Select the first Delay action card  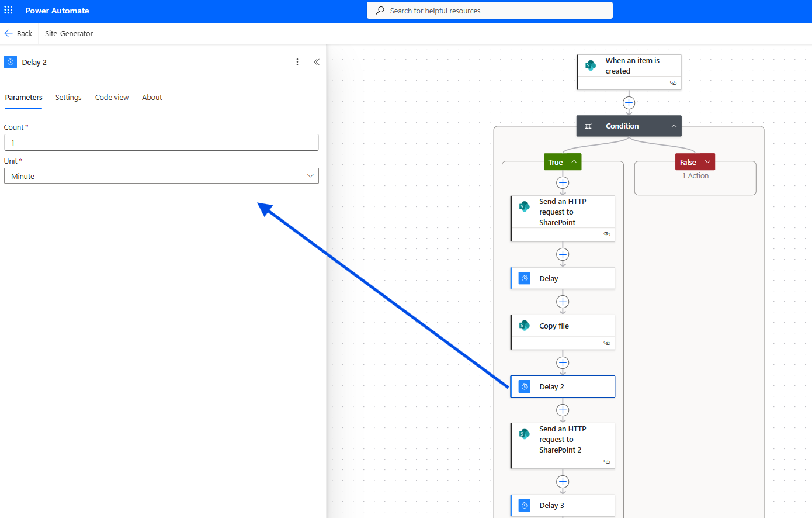[x=563, y=278]
